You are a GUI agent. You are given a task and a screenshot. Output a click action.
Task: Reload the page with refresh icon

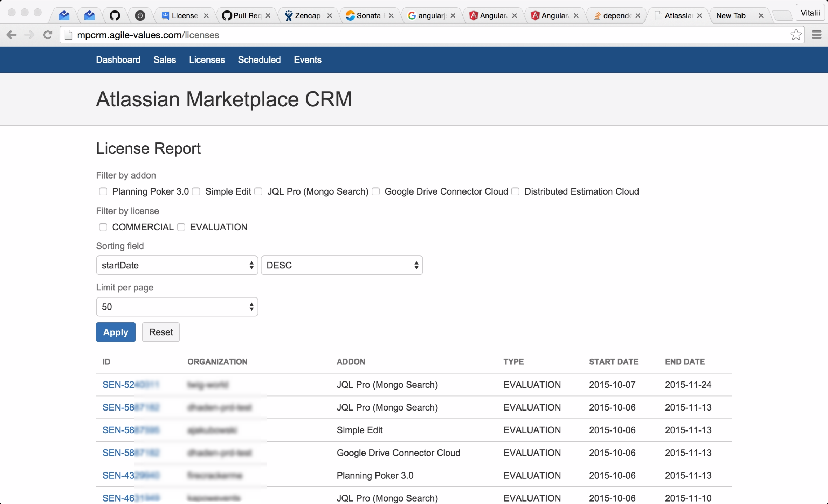(x=48, y=35)
